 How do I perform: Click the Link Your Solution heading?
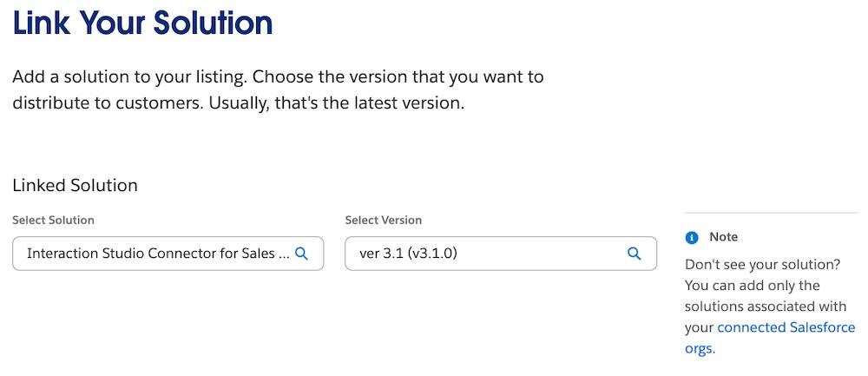142,23
